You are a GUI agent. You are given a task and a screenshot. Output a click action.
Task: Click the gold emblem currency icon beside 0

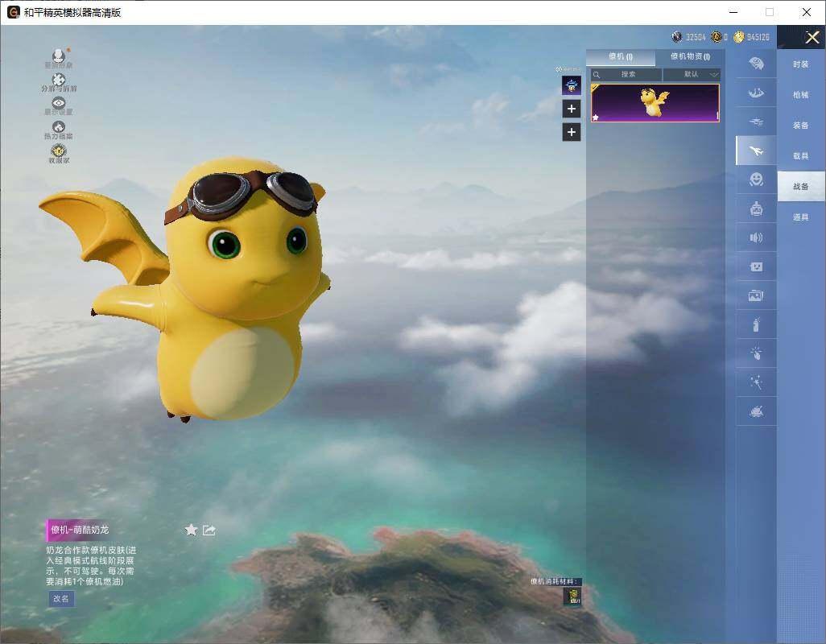coord(717,37)
